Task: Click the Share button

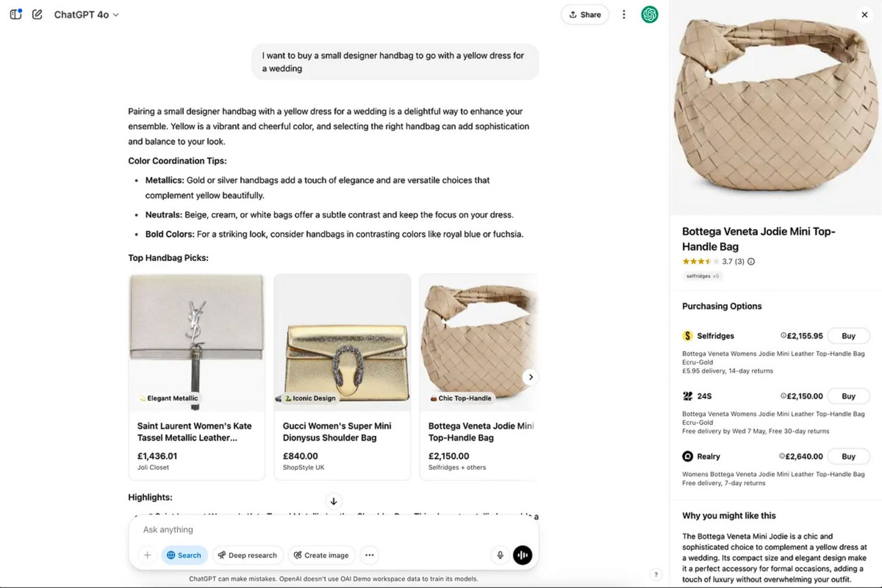Action: [585, 15]
